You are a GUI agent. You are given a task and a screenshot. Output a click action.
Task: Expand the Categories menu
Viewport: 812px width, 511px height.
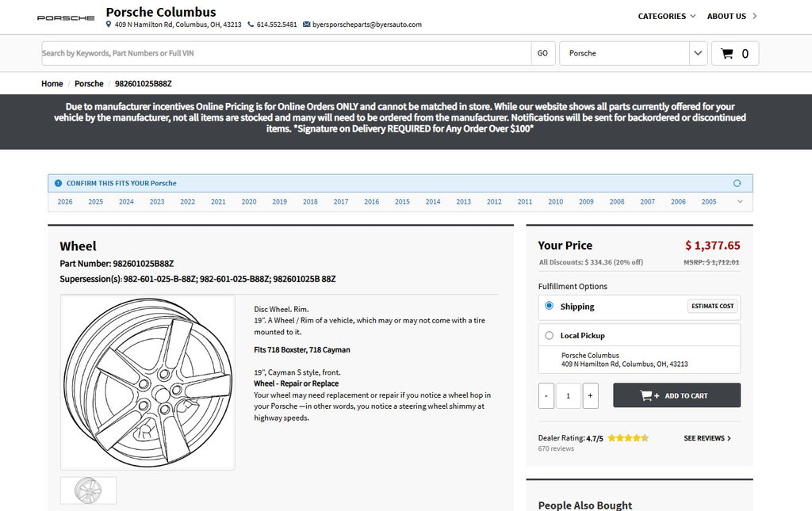point(666,16)
